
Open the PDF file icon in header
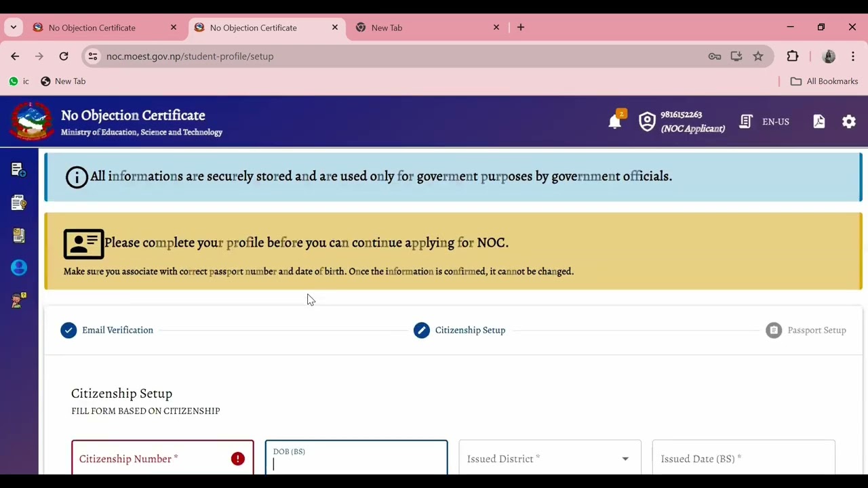pos(819,121)
